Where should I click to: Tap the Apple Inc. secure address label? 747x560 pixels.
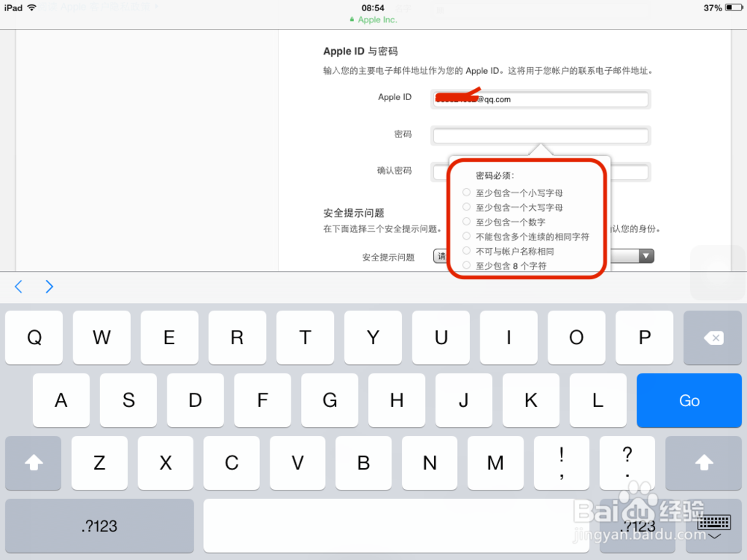pyautogui.click(x=373, y=19)
